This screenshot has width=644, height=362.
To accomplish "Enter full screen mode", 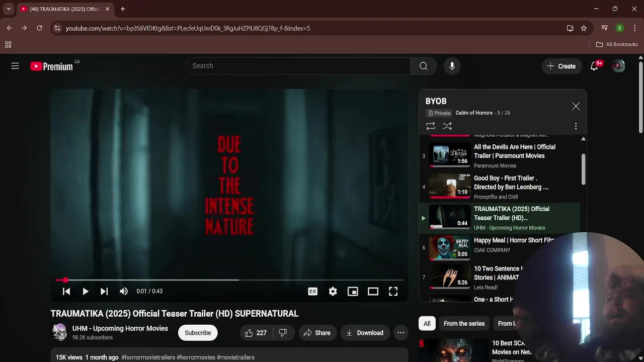I will tap(393, 291).
